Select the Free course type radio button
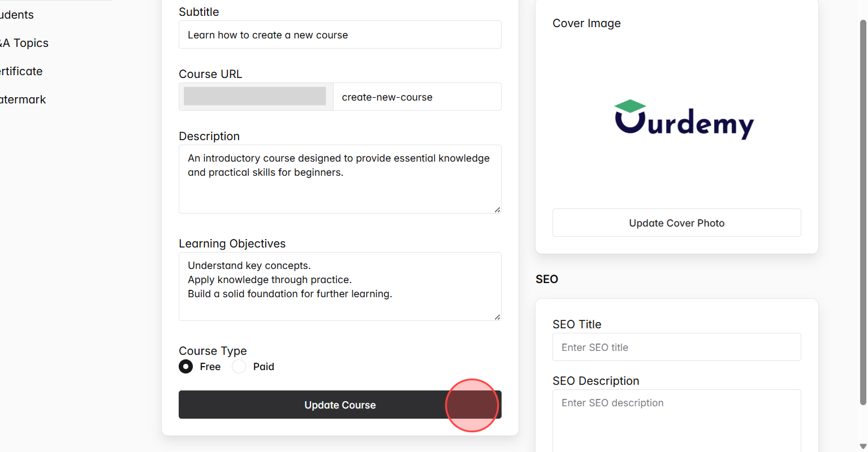The width and height of the screenshot is (868, 452). pos(186,367)
